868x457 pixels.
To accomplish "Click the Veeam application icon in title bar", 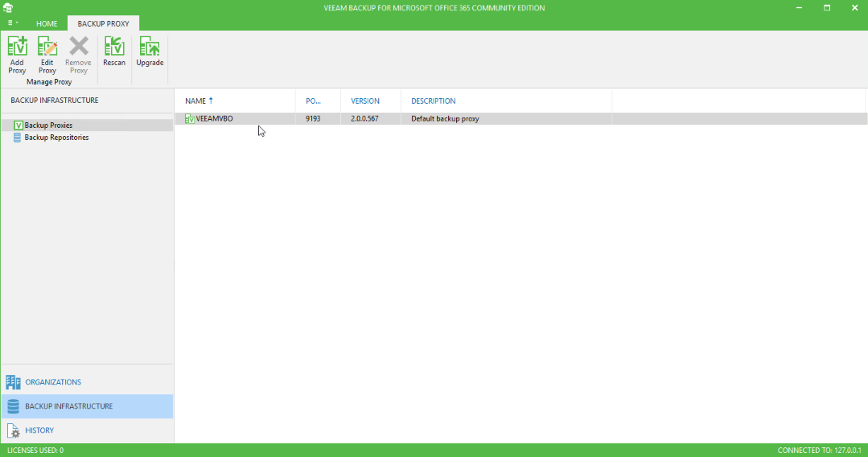I will (8, 8).
